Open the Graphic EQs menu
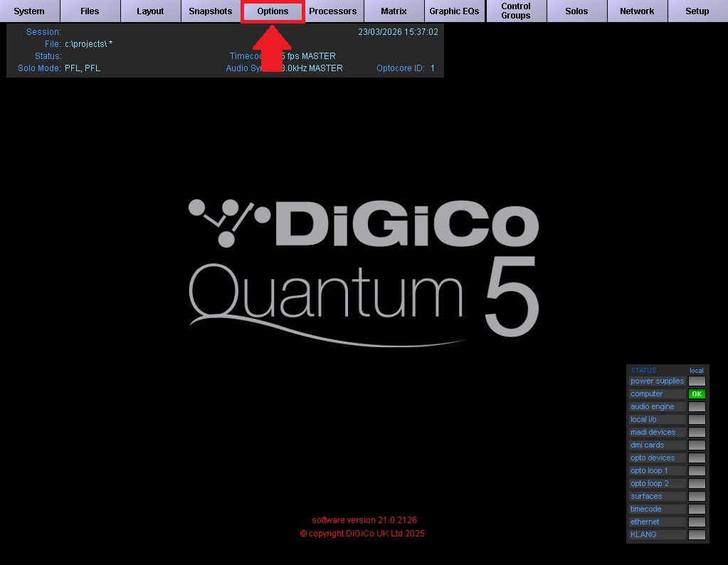The height and width of the screenshot is (565, 728). (454, 11)
